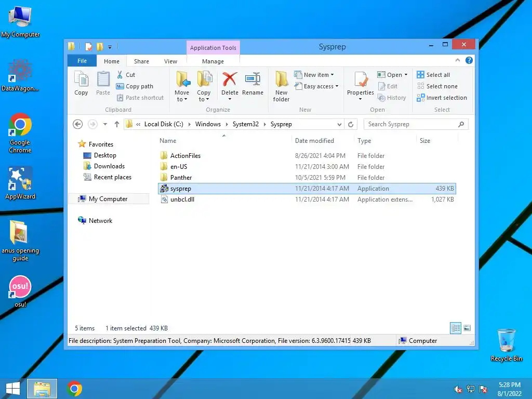Click Paste shortcut in ribbon
The height and width of the screenshot is (399, 532).
pos(140,98)
